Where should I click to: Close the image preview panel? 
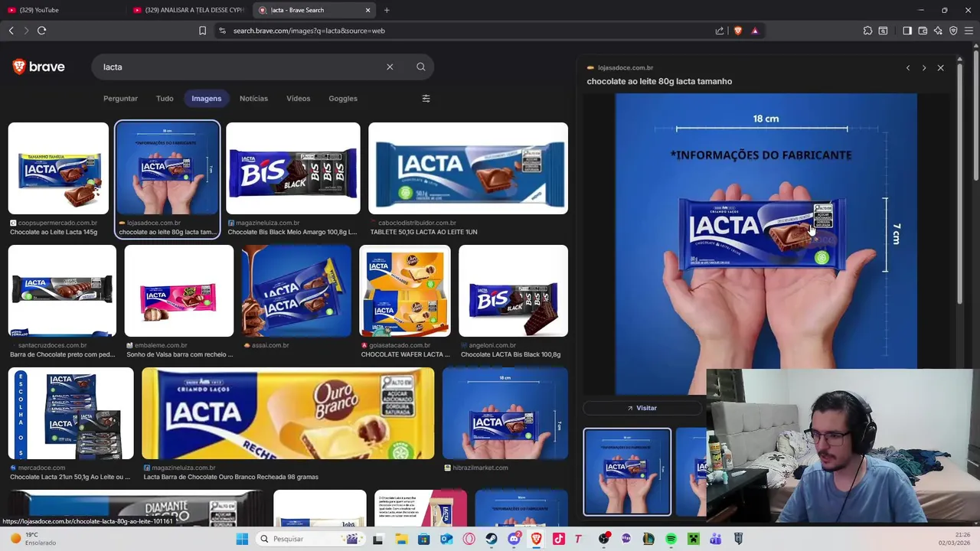click(x=941, y=68)
